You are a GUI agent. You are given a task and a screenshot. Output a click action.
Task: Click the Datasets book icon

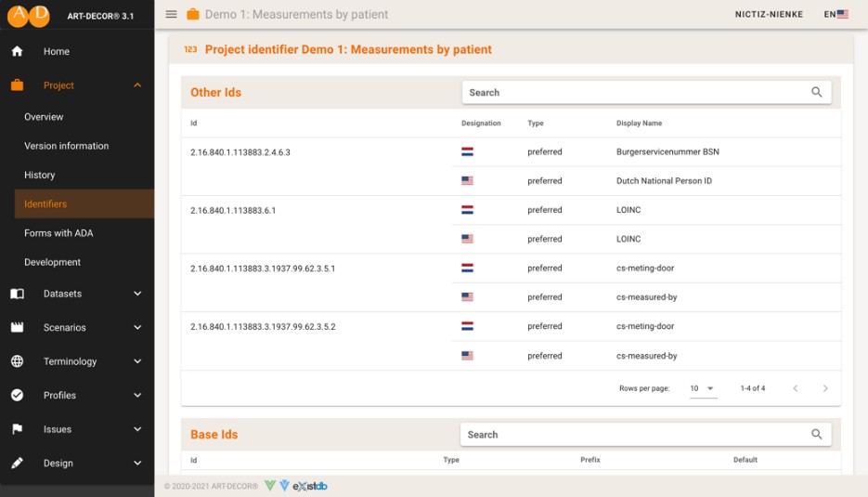[17, 294]
